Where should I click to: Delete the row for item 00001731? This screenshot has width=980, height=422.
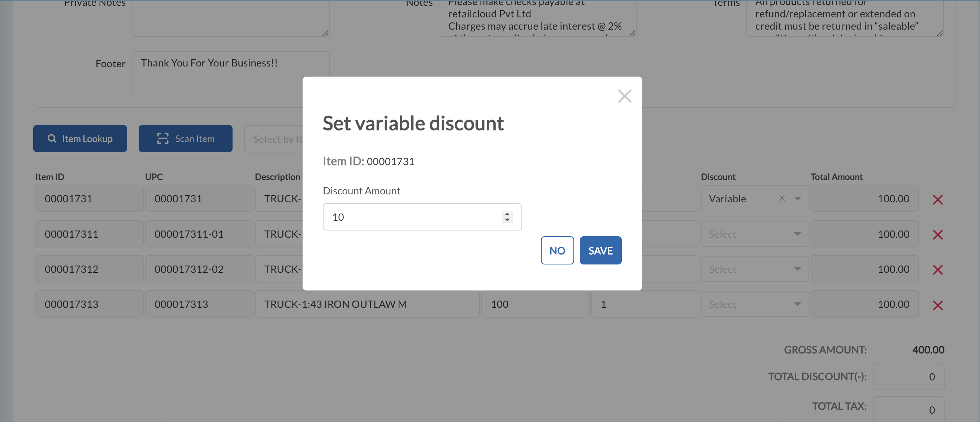click(x=938, y=200)
